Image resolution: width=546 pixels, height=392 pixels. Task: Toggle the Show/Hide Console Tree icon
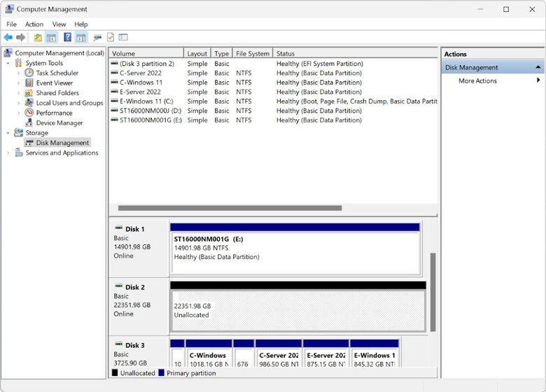(x=52, y=38)
